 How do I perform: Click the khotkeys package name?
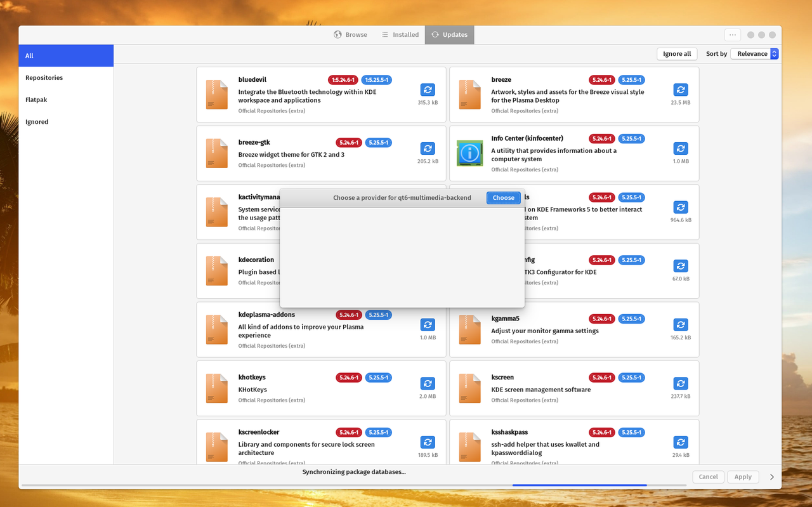[252, 378]
